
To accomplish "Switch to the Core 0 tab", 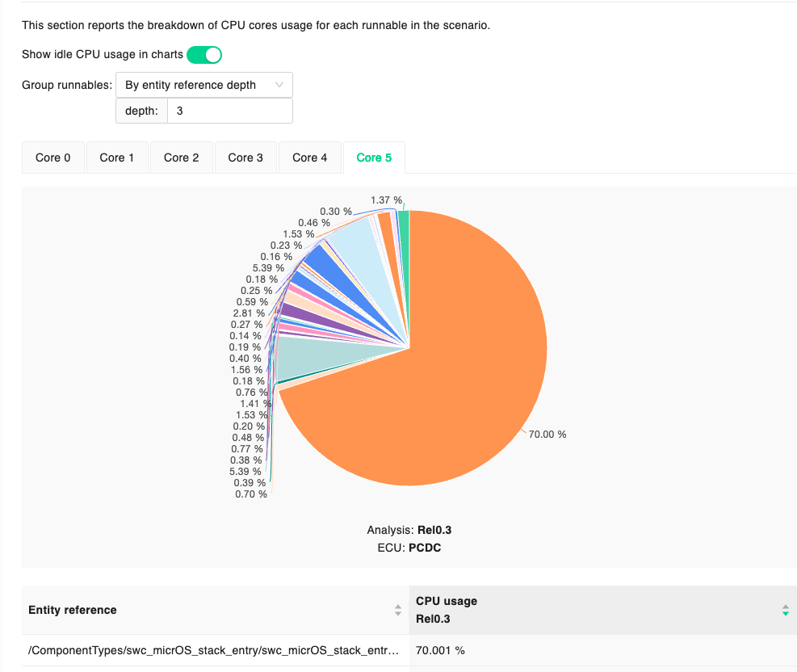I will coord(53,157).
